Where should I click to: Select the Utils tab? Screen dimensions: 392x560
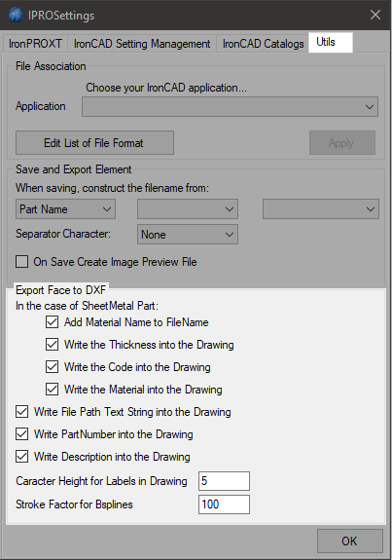(x=331, y=42)
